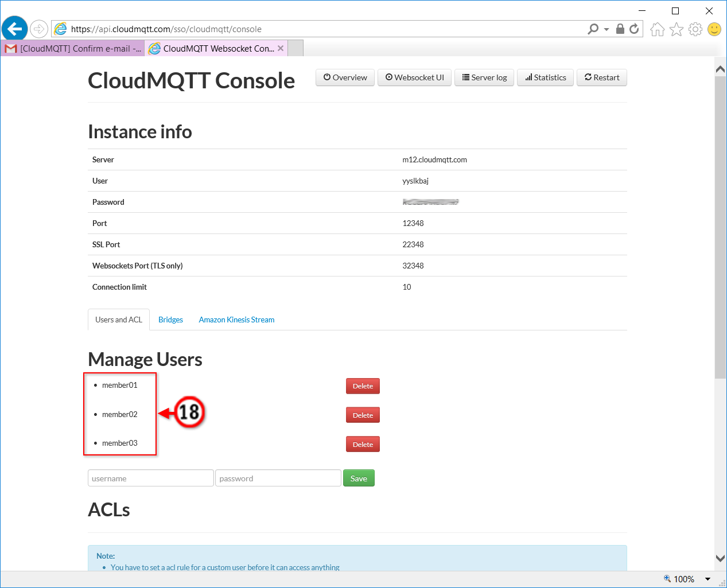727x588 pixels.
Task: Click the password input field
Action: (278, 478)
